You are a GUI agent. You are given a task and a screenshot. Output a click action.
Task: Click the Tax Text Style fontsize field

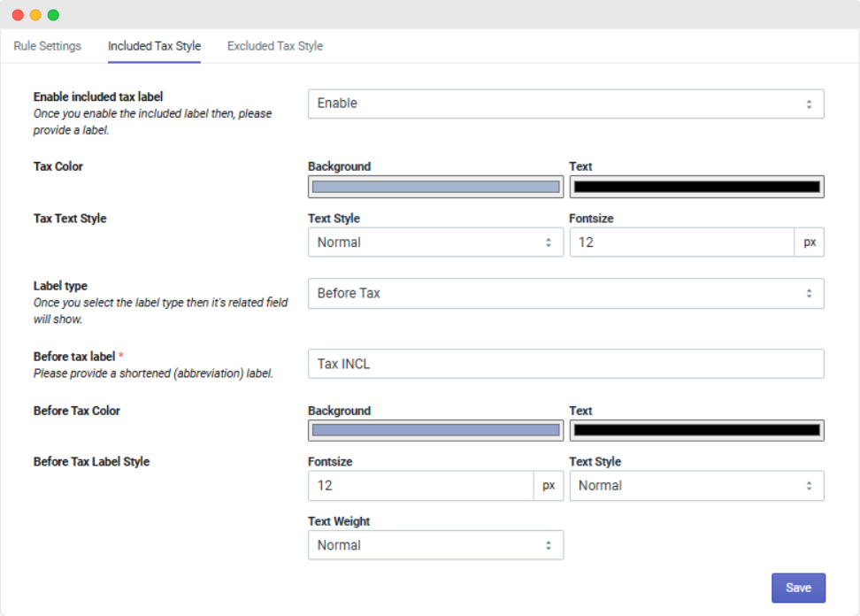[681, 243]
